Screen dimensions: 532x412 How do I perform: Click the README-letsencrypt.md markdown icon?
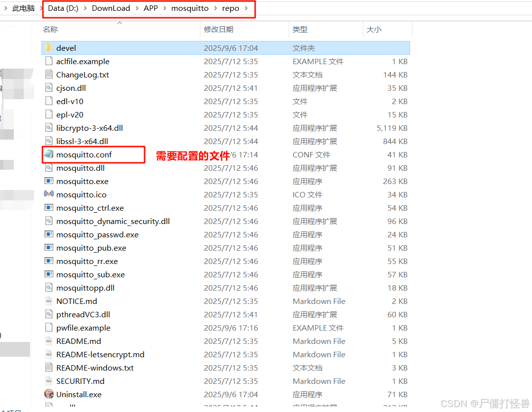[49, 354]
